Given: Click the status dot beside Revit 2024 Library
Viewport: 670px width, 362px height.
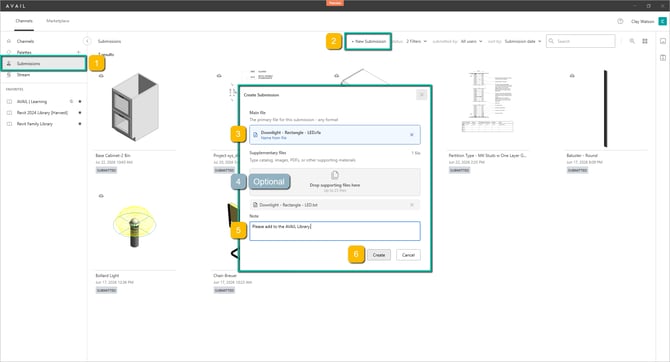Looking at the screenshot, I should [80, 113].
